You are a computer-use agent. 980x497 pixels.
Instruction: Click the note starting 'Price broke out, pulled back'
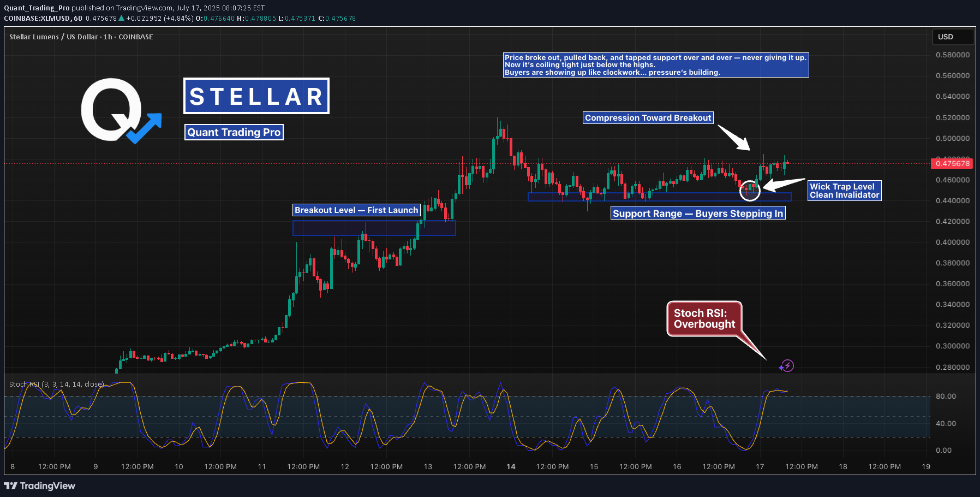click(656, 65)
